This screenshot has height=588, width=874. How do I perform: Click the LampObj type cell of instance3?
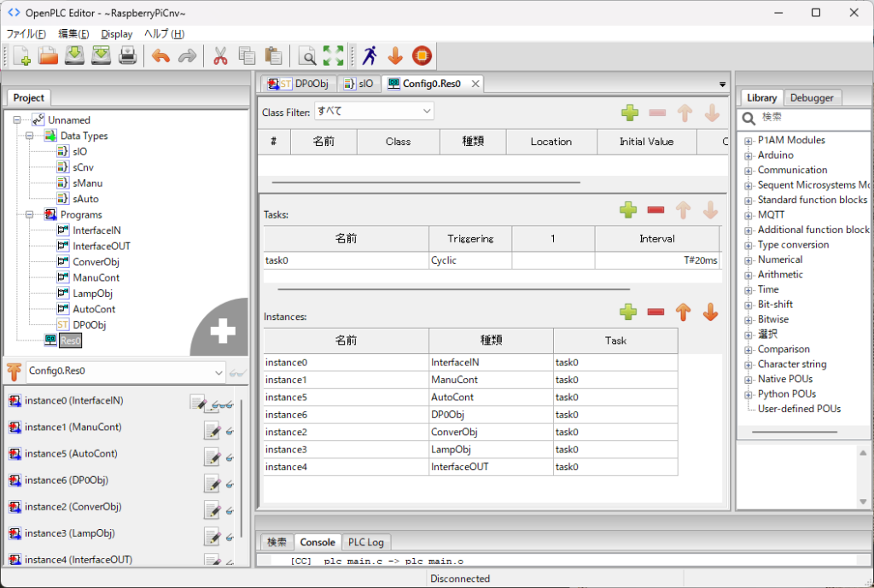(491, 449)
